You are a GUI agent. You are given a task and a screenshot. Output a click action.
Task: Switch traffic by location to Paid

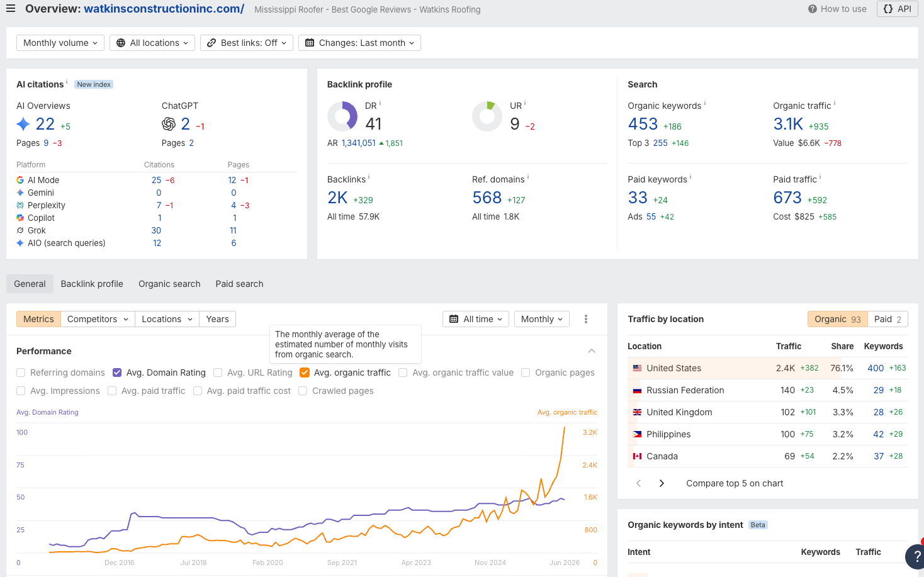(x=887, y=319)
